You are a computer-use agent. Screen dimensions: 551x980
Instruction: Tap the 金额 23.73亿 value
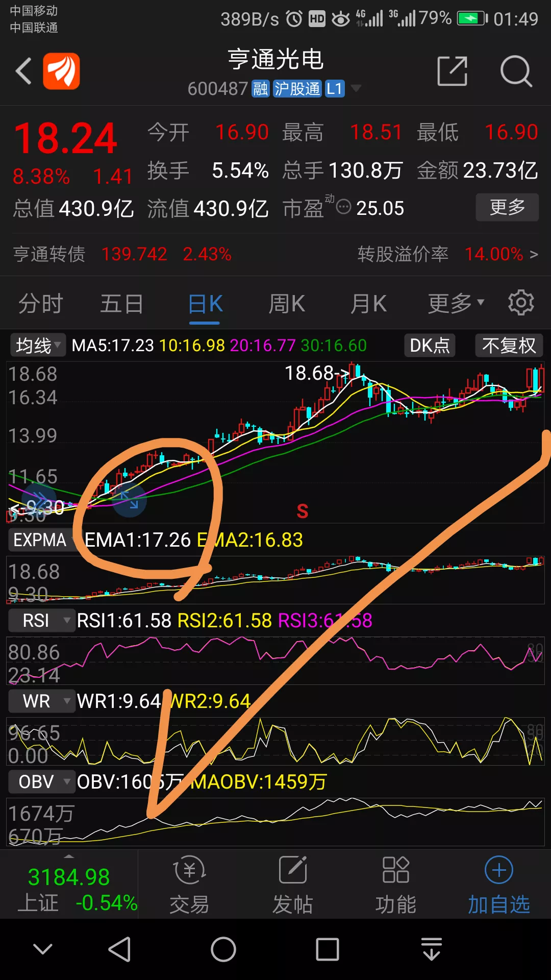point(500,170)
